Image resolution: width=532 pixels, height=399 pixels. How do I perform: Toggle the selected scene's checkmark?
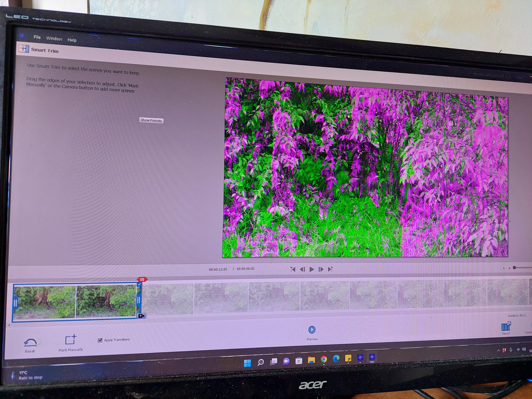pyautogui.click(x=139, y=284)
